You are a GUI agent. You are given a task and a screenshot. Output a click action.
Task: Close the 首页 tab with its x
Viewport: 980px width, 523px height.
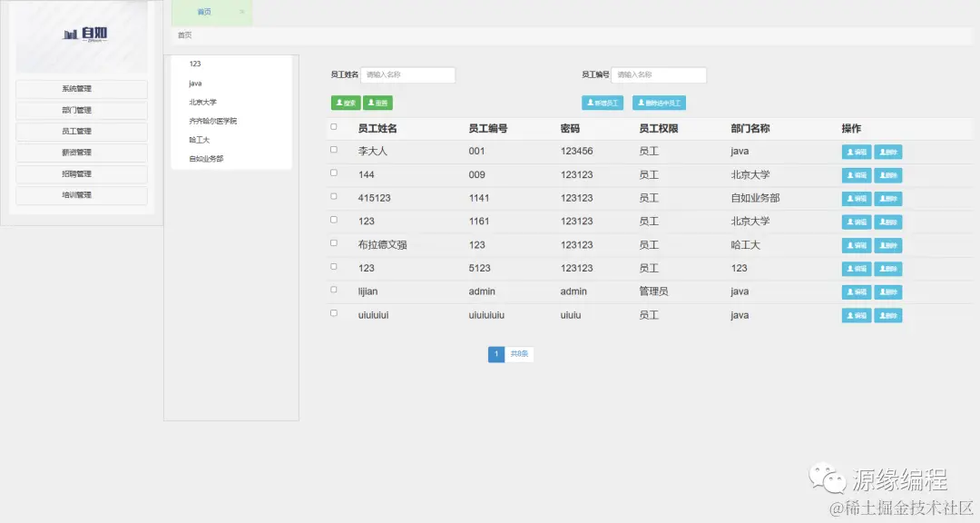242,12
